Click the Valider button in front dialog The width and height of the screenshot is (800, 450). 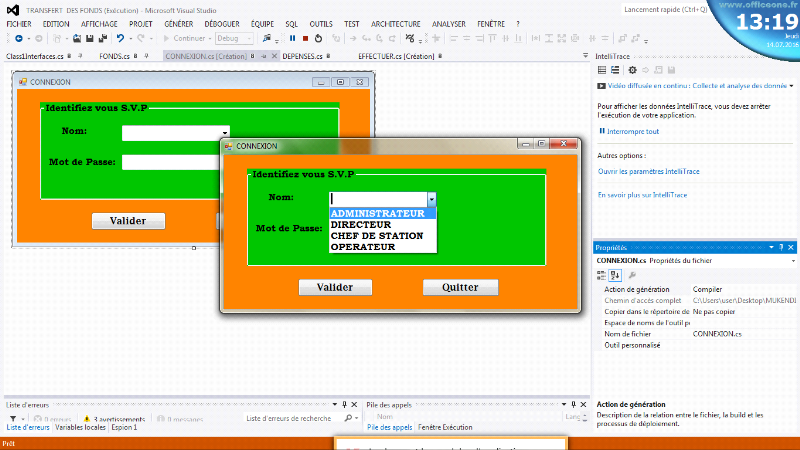[335, 288]
